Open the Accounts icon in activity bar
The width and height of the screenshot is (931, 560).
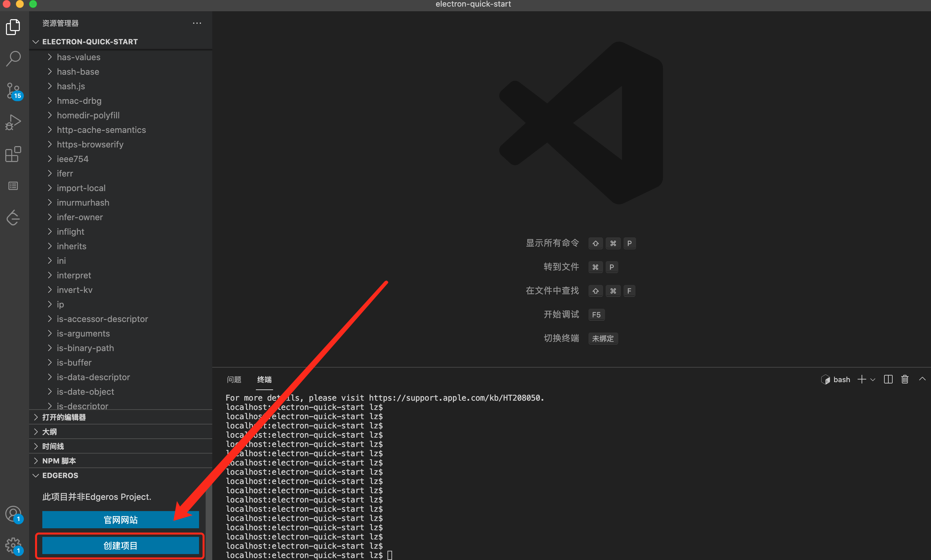[x=14, y=514]
